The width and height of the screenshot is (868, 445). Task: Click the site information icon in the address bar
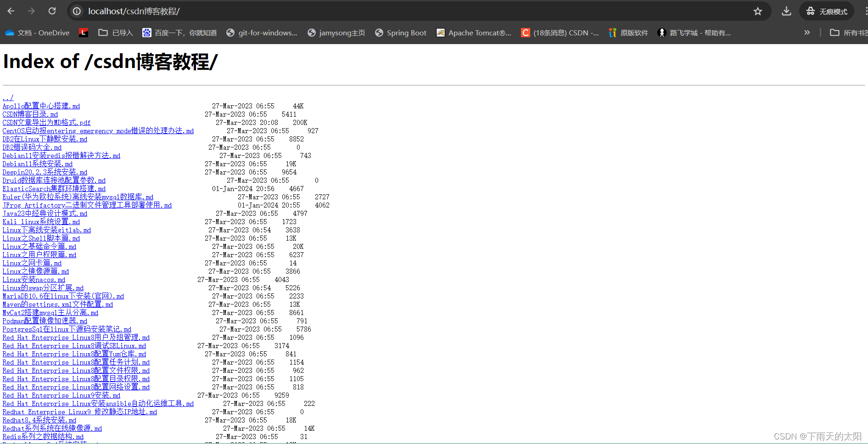coord(77,11)
